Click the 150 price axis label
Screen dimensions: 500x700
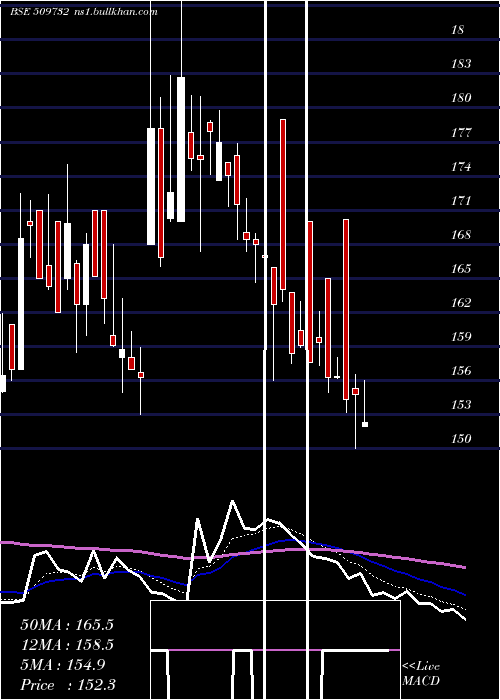pyautogui.click(x=461, y=439)
